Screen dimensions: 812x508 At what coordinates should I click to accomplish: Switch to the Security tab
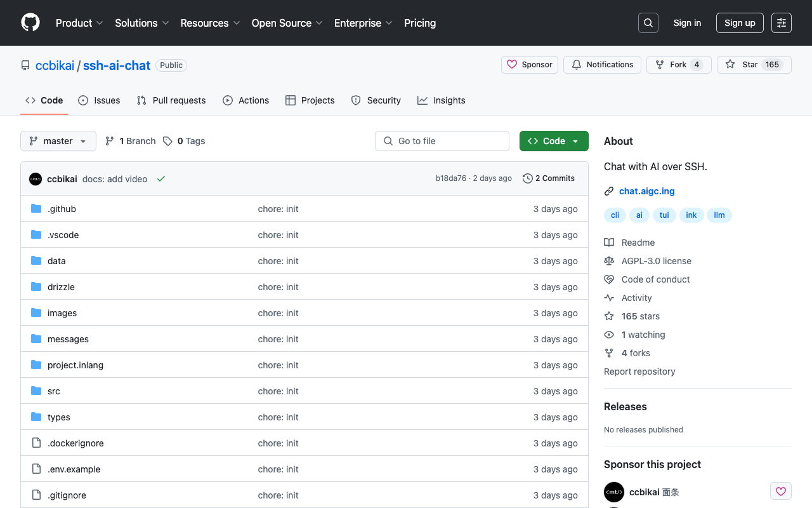[376, 100]
